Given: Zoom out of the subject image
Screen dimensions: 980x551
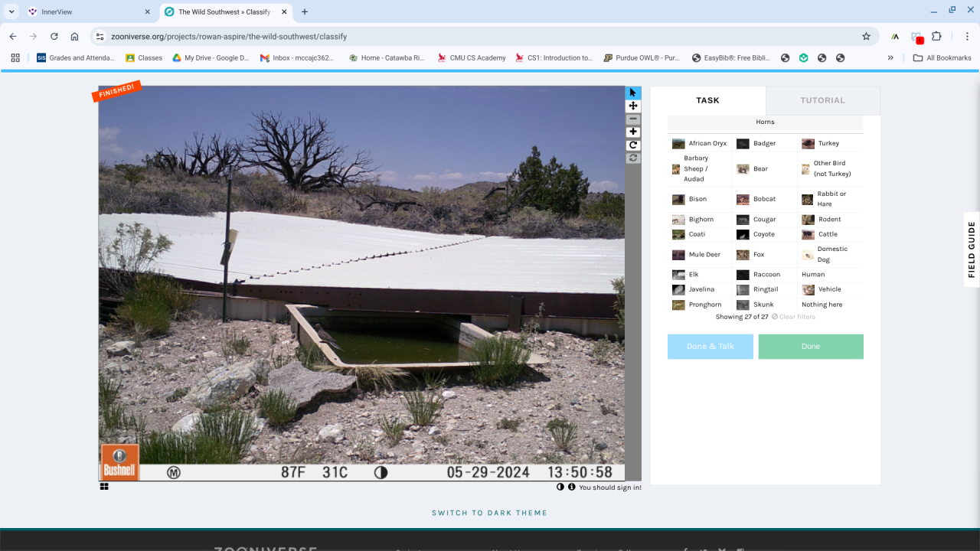Looking at the screenshot, I should 633,119.
